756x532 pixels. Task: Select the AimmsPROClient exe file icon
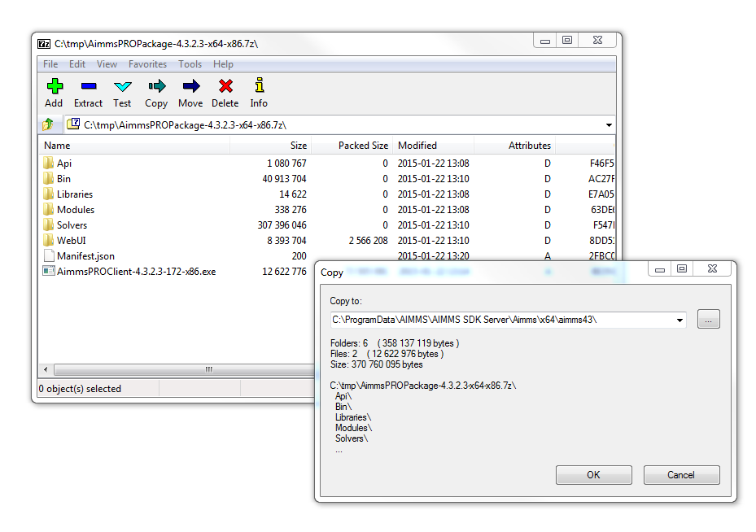click(x=48, y=271)
